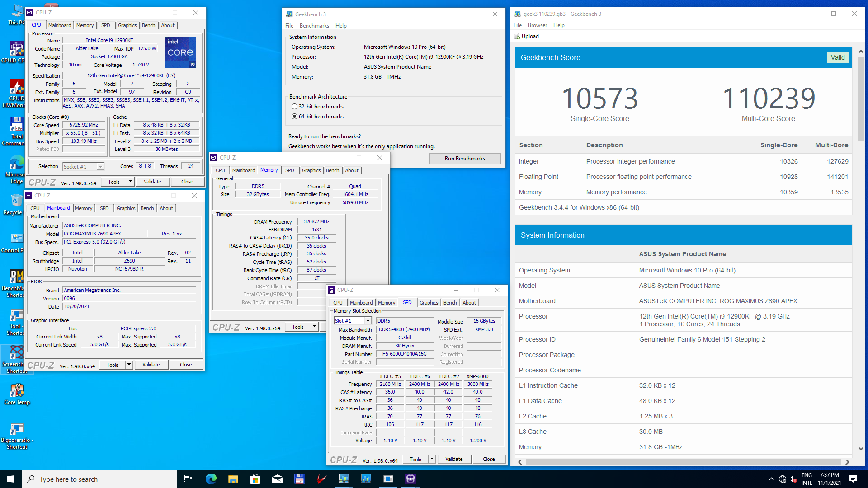This screenshot has height=488, width=868.
Task: Open the Core Temp desktop icon
Action: click(17, 394)
